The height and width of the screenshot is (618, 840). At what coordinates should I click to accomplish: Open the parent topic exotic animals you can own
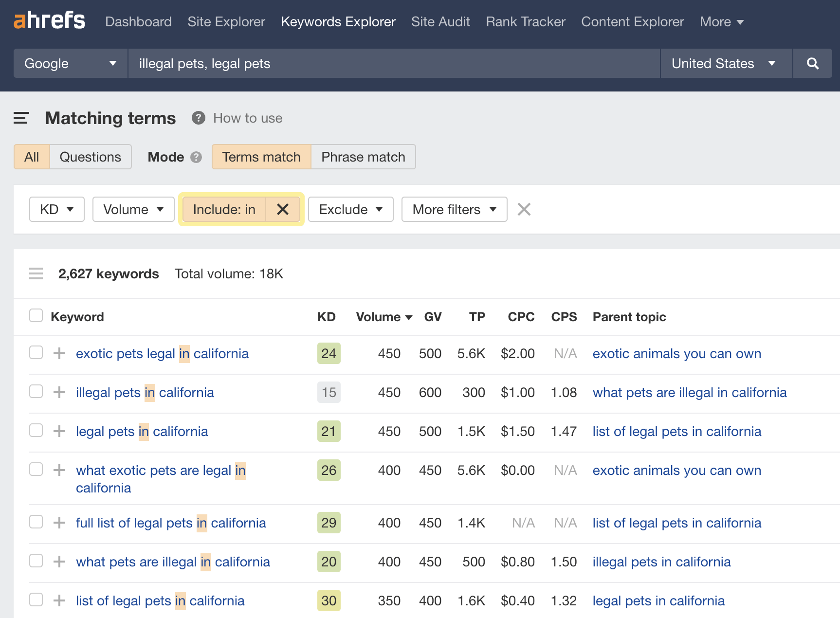coord(676,354)
